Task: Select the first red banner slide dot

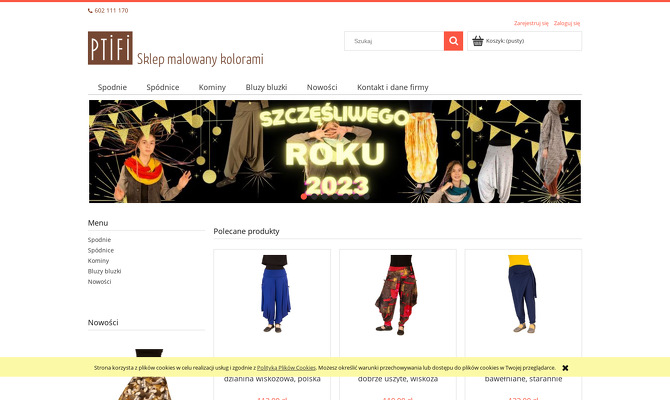Action: (x=304, y=197)
